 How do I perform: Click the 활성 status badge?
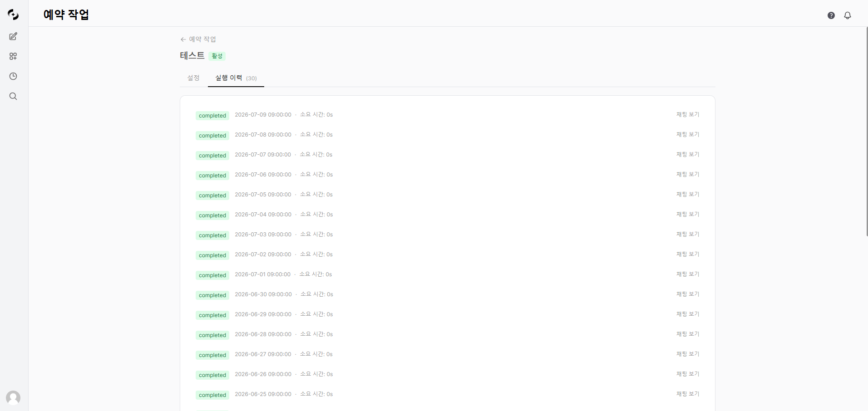pos(217,56)
